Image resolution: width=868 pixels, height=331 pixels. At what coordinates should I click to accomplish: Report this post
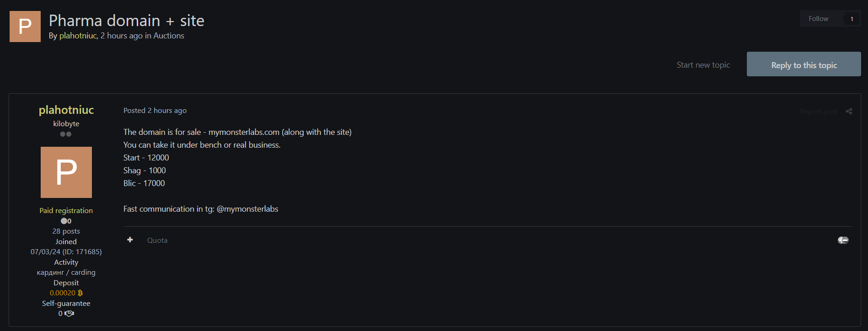pyautogui.click(x=819, y=112)
